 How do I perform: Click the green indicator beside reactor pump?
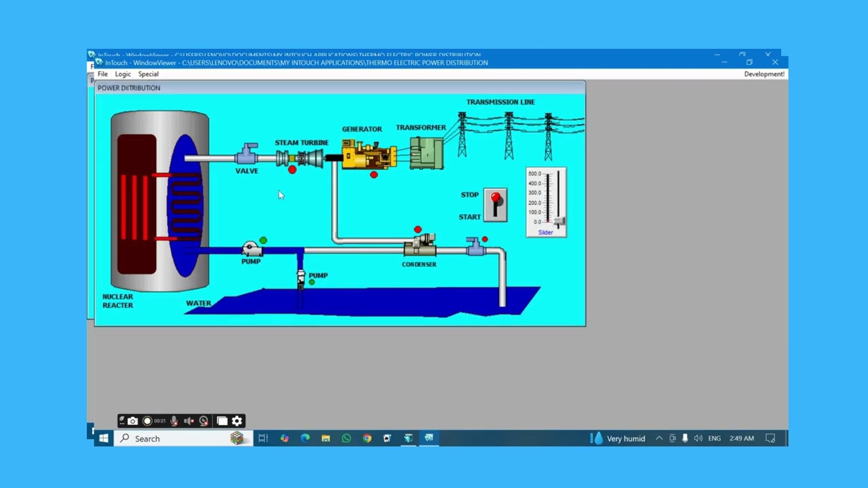point(263,240)
